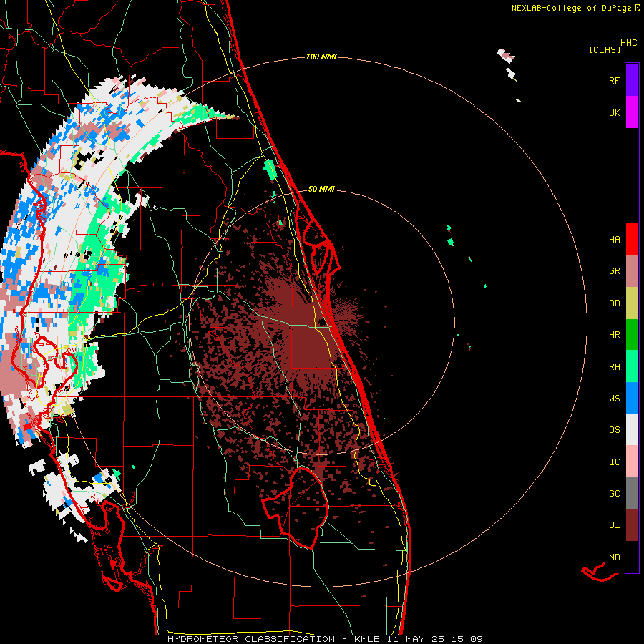Screen dimensions: 644x644
Task: Click the UK legend label
Action: click(614, 113)
